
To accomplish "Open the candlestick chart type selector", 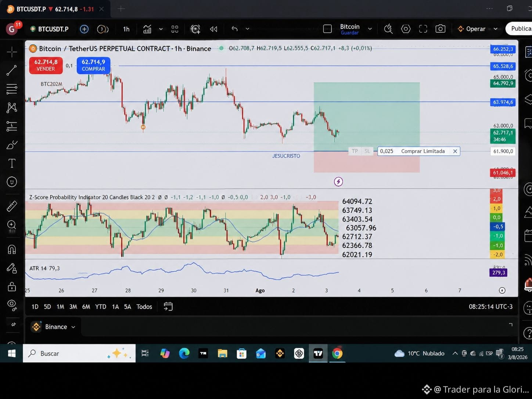I will click(x=147, y=29).
